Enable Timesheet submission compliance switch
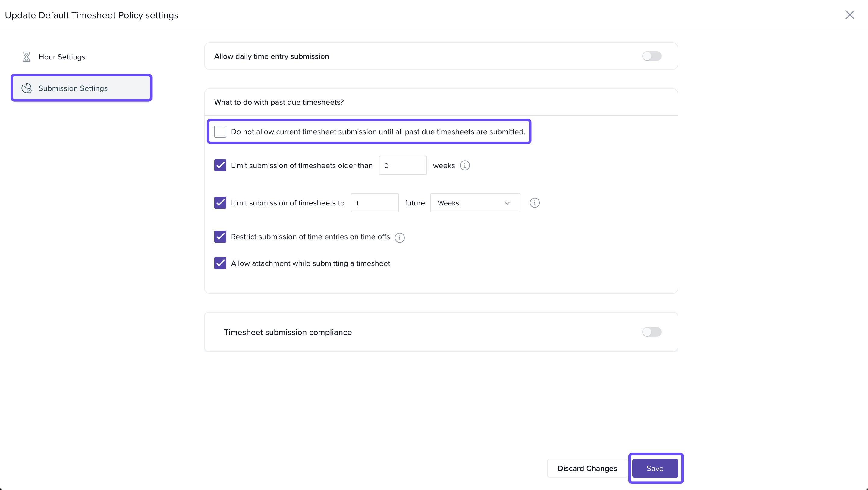 tap(651, 332)
